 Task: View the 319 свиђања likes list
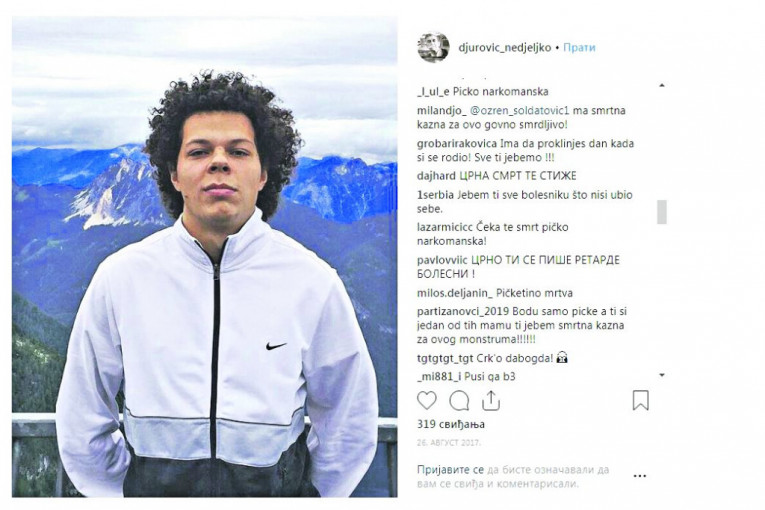click(x=451, y=424)
